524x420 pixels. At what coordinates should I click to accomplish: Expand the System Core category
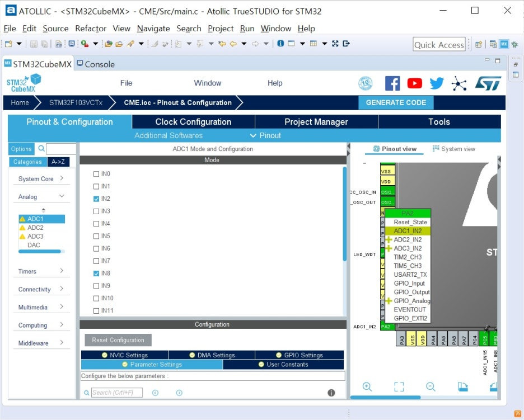point(41,178)
